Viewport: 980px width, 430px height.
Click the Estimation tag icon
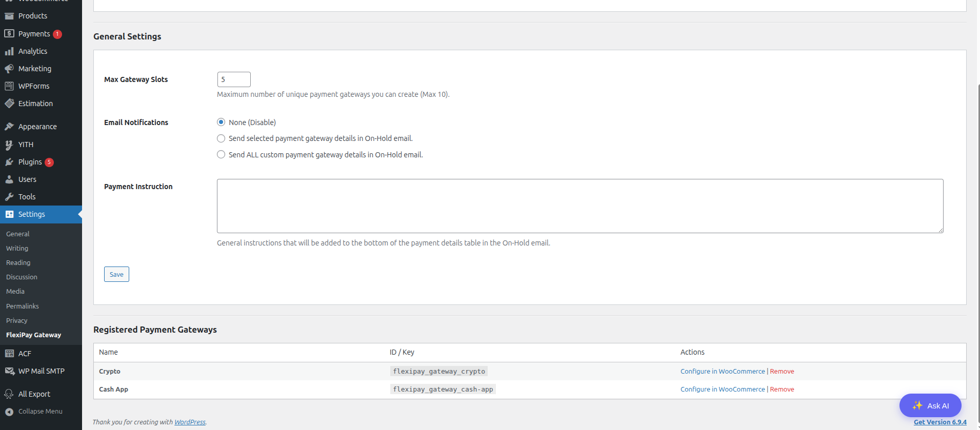coord(9,104)
